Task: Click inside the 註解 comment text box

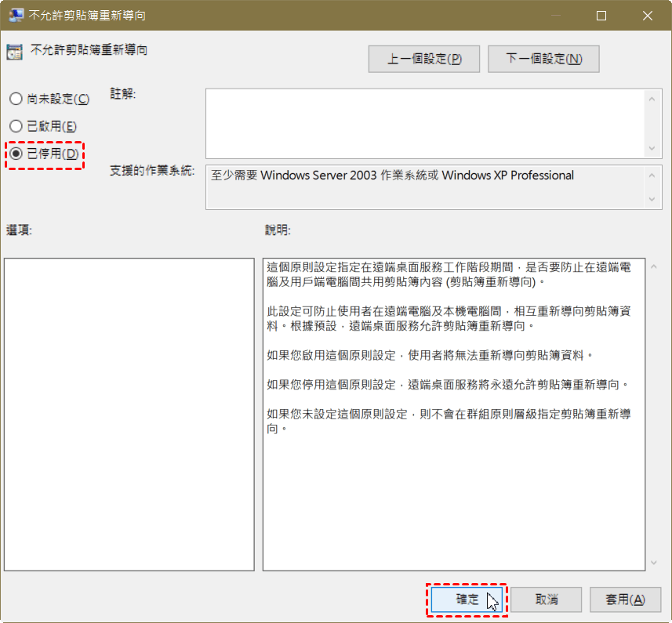Action: tap(425, 123)
